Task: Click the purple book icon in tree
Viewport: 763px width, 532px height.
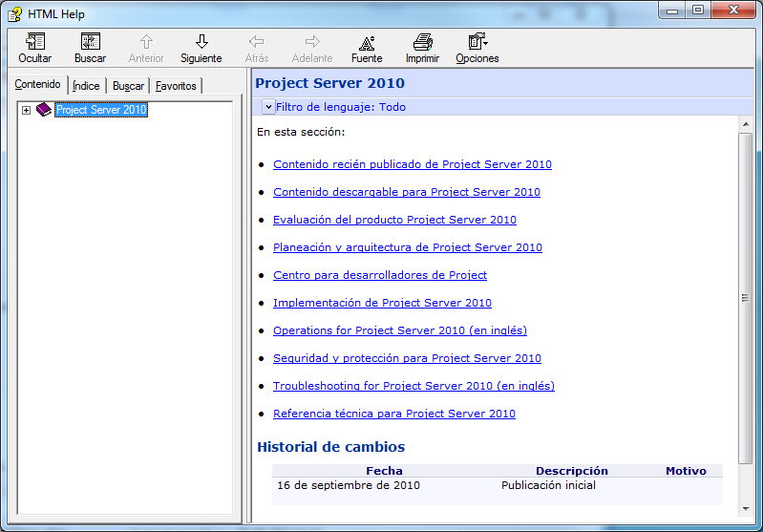Action: pyautogui.click(x=43, y=110)
